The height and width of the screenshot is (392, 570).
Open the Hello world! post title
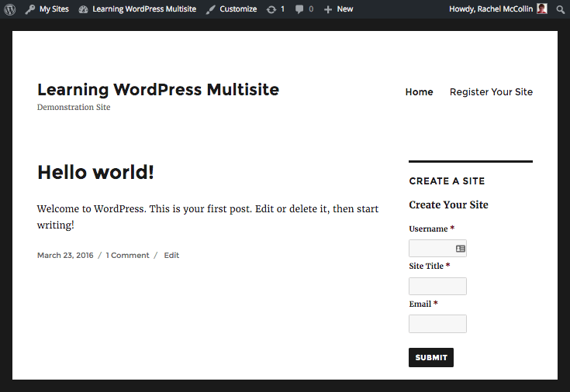point(95,172)
